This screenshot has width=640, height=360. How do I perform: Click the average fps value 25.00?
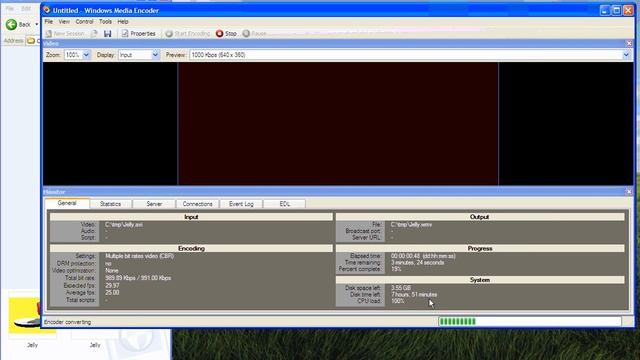pos(112,293)
